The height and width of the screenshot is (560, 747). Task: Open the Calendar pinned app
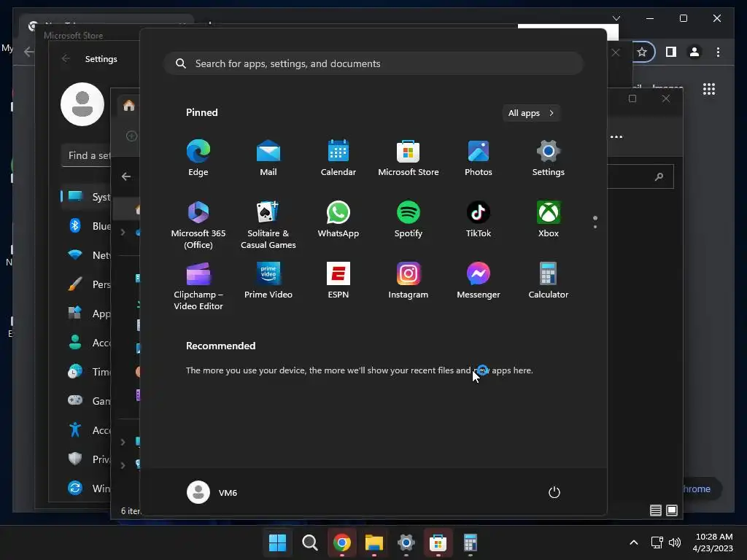(338, 157)
